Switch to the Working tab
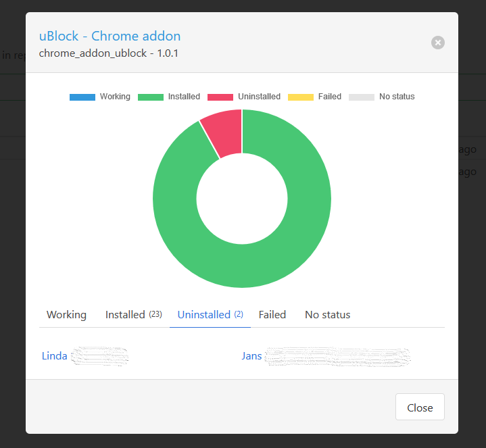Viewport: 486px width, 448px height. [x=66, y=315]
